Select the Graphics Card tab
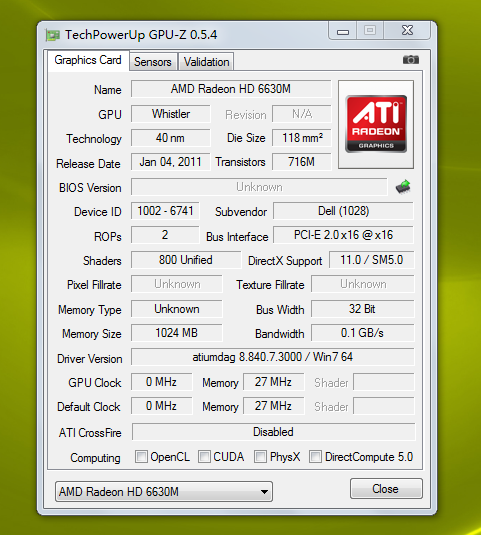This screenshot has height=535, width=481. [88, 60]
